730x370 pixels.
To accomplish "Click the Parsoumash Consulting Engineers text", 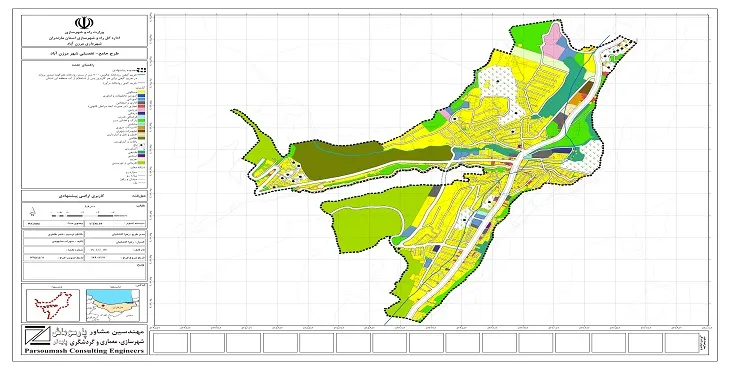I will pos(85,351).
